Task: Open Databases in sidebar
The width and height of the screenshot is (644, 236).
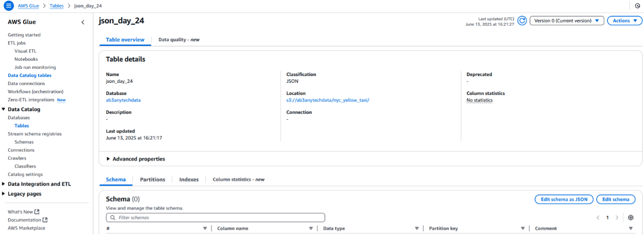Action: tap(18, 117)
